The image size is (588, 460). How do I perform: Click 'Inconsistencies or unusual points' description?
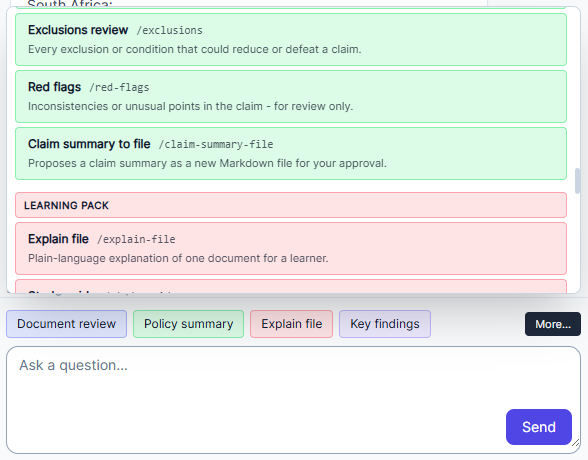pyautogui.click(x=190, y=106)
